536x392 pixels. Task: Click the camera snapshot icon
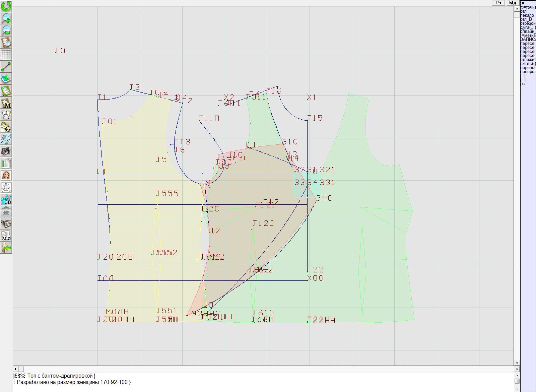[6, 151]
